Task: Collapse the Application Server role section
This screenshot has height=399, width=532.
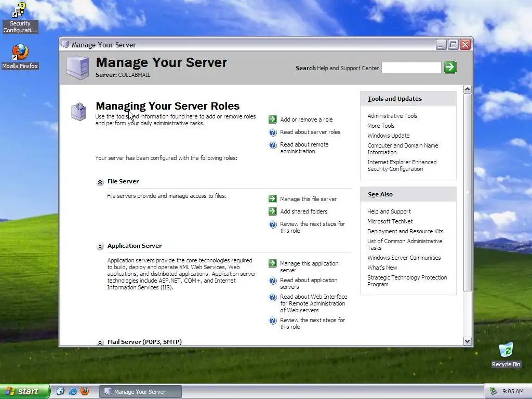Action: 100,247
